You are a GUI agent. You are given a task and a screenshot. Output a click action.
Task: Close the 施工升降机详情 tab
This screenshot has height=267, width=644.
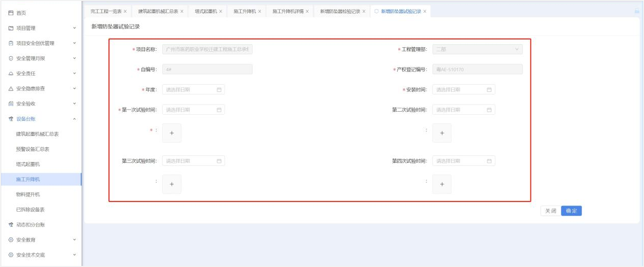[x=307, y=11]
